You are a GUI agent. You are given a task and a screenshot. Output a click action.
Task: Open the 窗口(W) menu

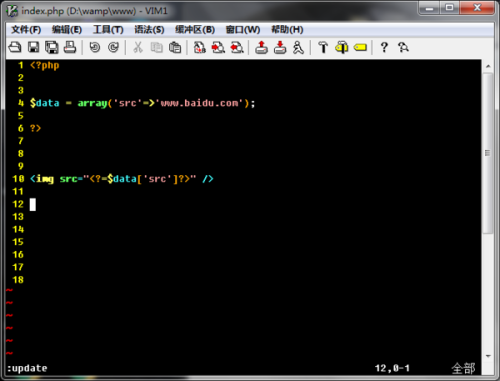243,30
